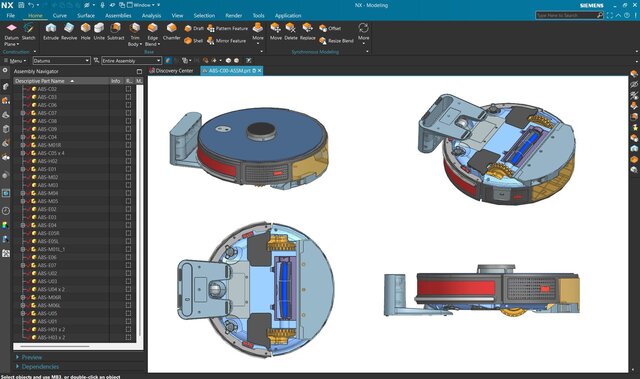Click the Trim Body tool

pos(135,34)
